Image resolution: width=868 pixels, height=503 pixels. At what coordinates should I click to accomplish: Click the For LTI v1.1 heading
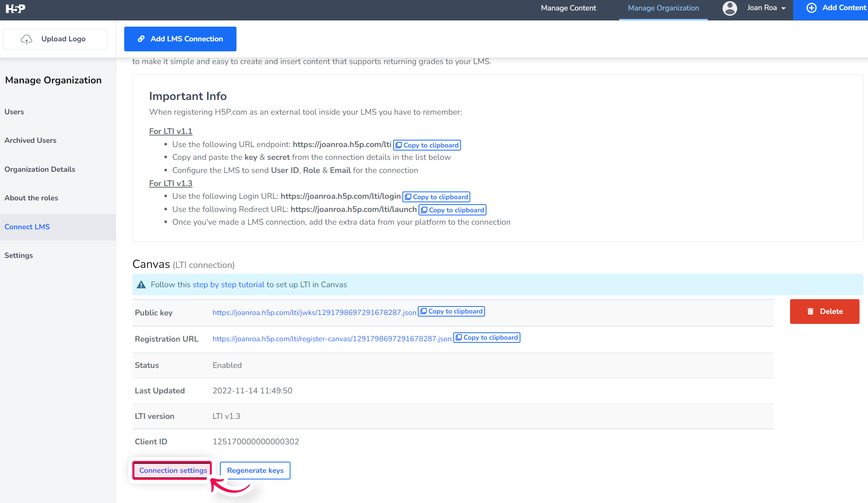(171, 131)
